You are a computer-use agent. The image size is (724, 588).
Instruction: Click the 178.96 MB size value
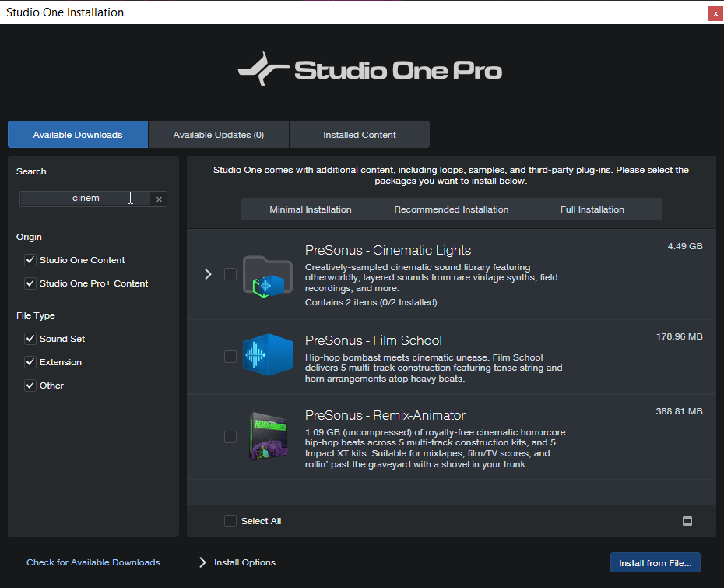tap(679, 336)
